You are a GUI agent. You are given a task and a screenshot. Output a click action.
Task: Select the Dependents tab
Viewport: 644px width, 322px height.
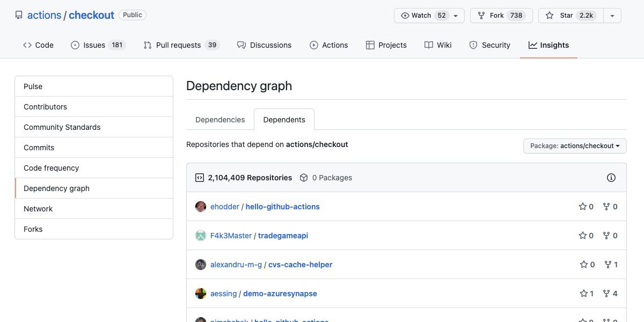click(284, 119)
